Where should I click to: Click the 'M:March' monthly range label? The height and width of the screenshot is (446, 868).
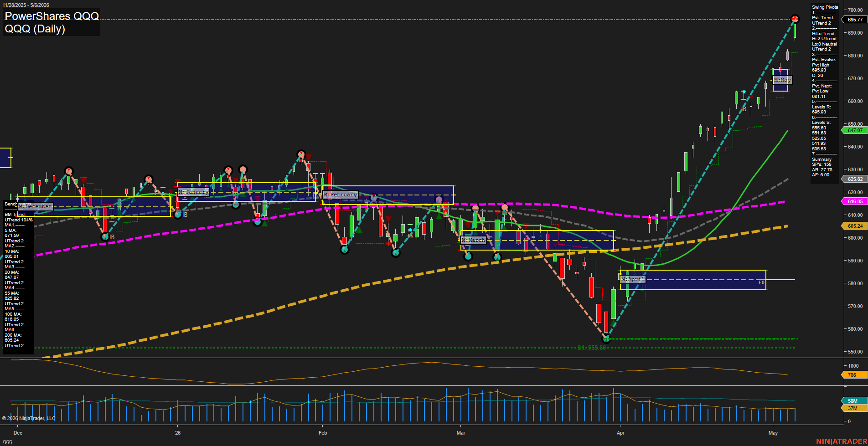click(x=473, y=240)
